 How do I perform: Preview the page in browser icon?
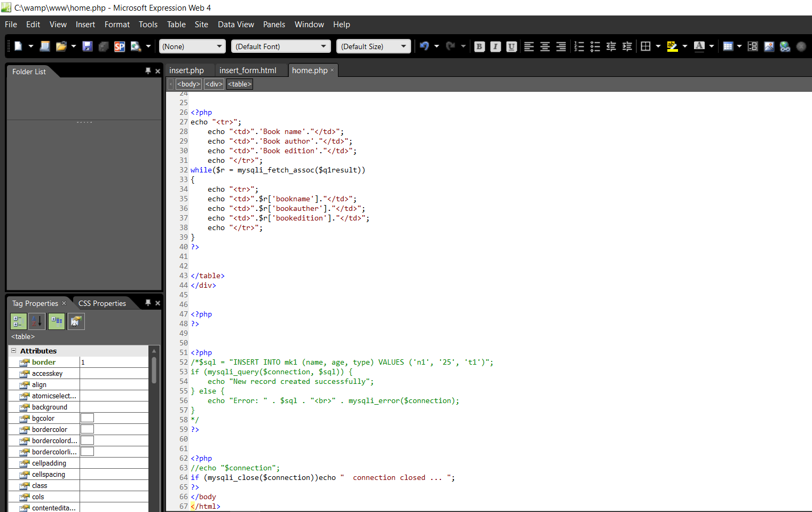point(136,46)
